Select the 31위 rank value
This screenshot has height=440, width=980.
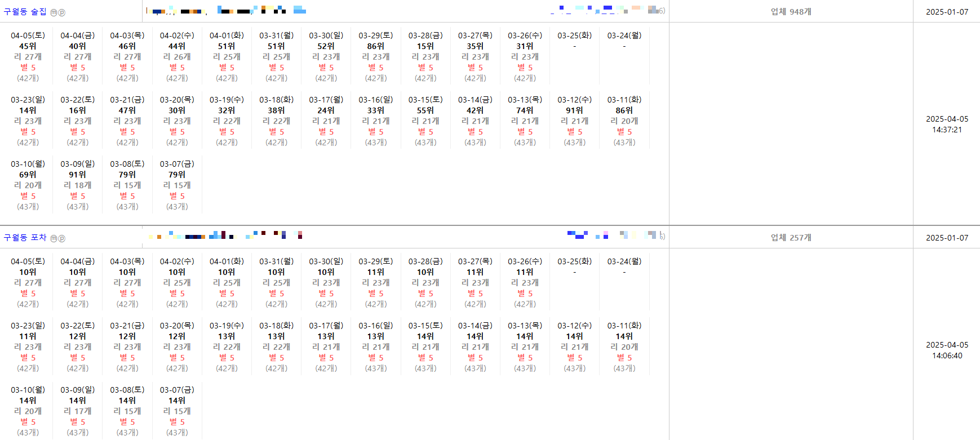tap(525, 46)
